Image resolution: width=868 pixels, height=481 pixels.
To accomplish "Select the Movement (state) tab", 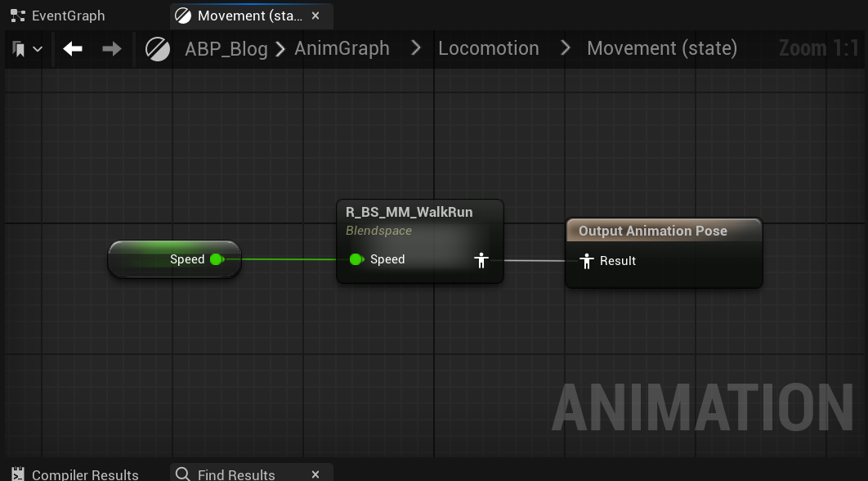I will 250,16.
